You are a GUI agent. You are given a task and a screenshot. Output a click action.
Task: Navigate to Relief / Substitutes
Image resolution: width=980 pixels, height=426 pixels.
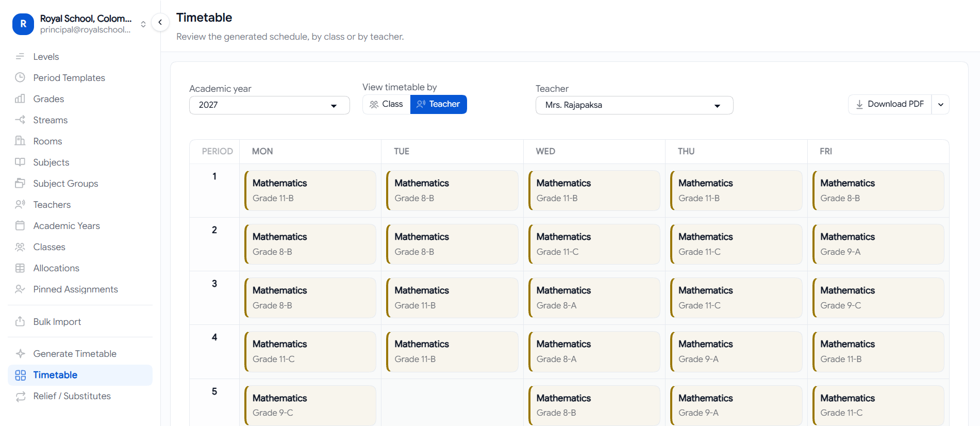click(x=80, y=396)
